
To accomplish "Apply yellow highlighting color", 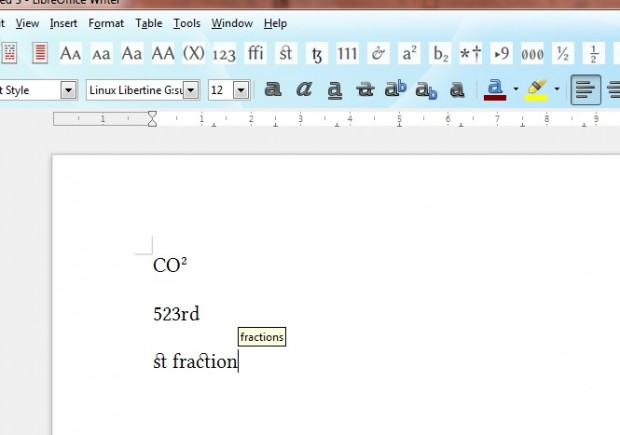I will 537,90.
